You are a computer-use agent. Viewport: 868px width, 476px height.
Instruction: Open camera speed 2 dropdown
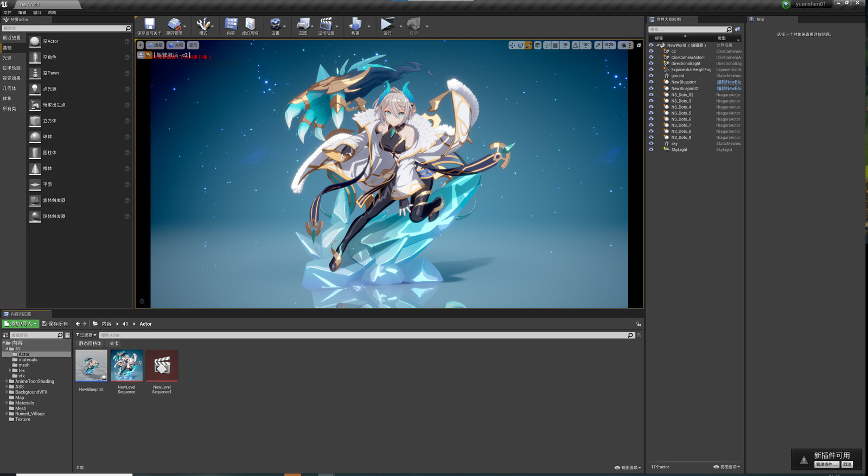pyautogui.click(x=626, y=45)
